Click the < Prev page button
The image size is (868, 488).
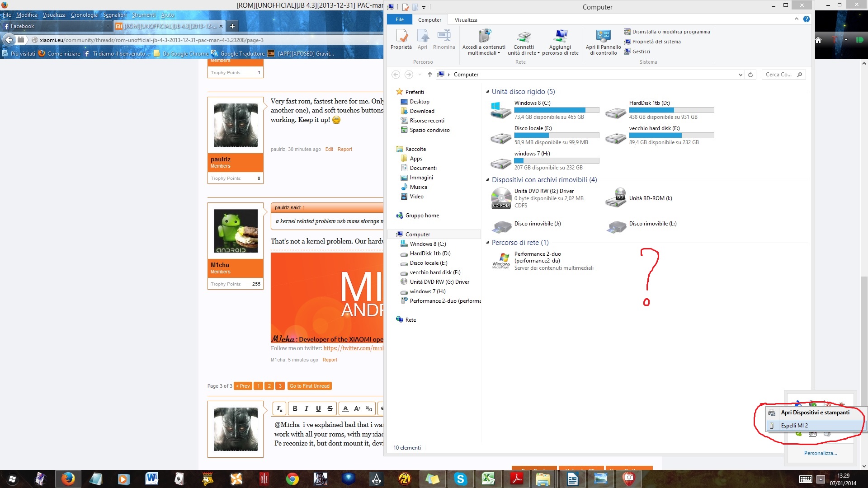pos(243,386)
